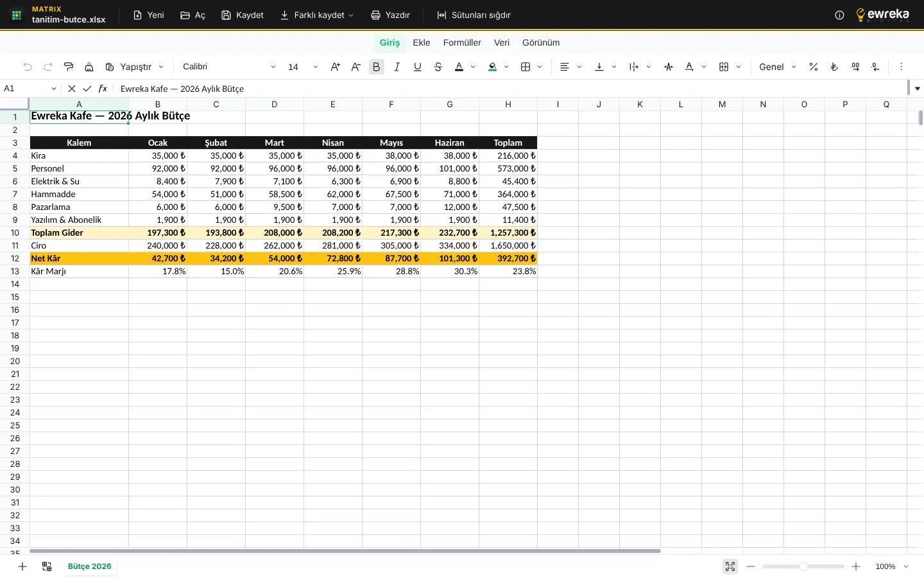
Task: Apply Turkish lira currency format
Action: 834,67
